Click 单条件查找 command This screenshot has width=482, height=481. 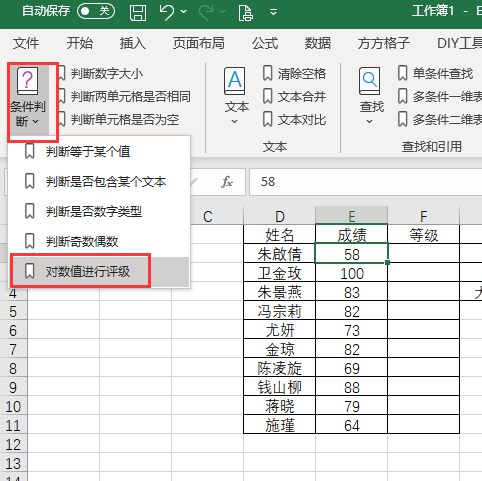(x=443, y=74)
